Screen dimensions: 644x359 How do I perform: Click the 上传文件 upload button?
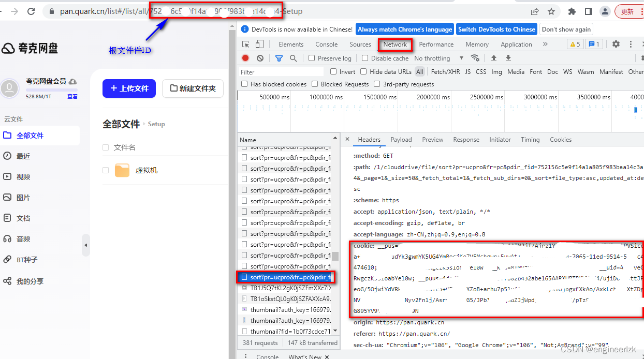(x=129, y=88)
